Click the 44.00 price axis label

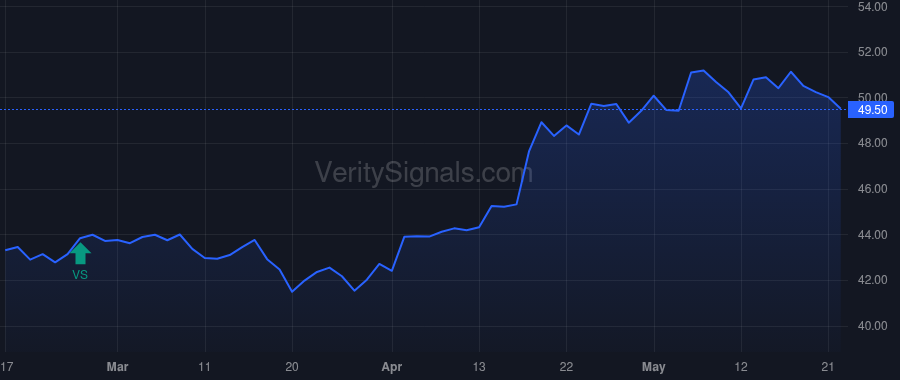point(871,235)
